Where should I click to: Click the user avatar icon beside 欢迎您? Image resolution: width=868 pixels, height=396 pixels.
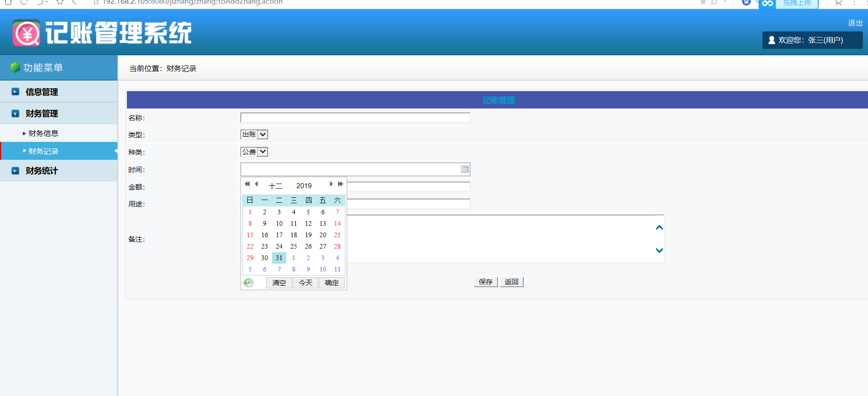[771, 40]
